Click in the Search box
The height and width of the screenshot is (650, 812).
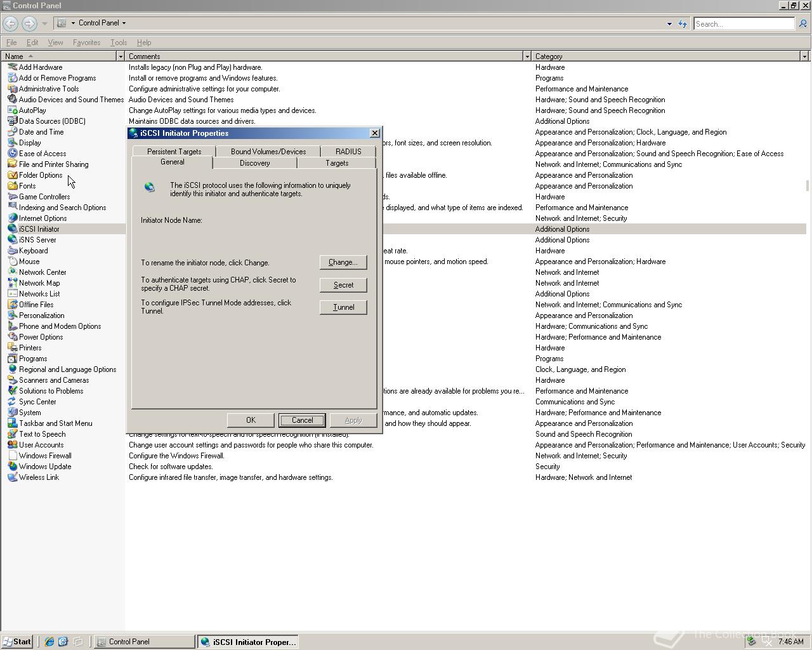click(x=743, y=24)
